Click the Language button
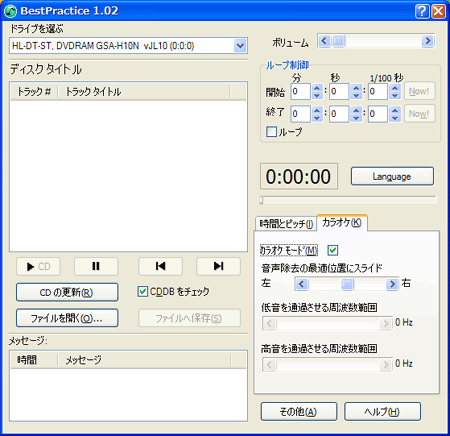450x436 pixels. point(392,176)
